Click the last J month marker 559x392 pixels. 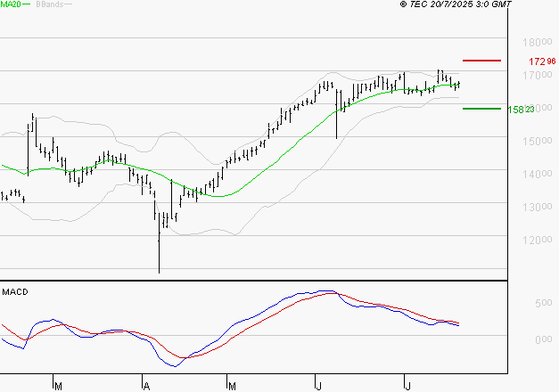[408, 387]
